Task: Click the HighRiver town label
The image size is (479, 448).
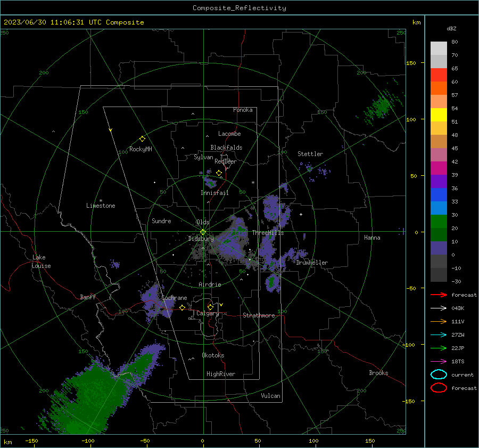Action: tap(221, 374)
